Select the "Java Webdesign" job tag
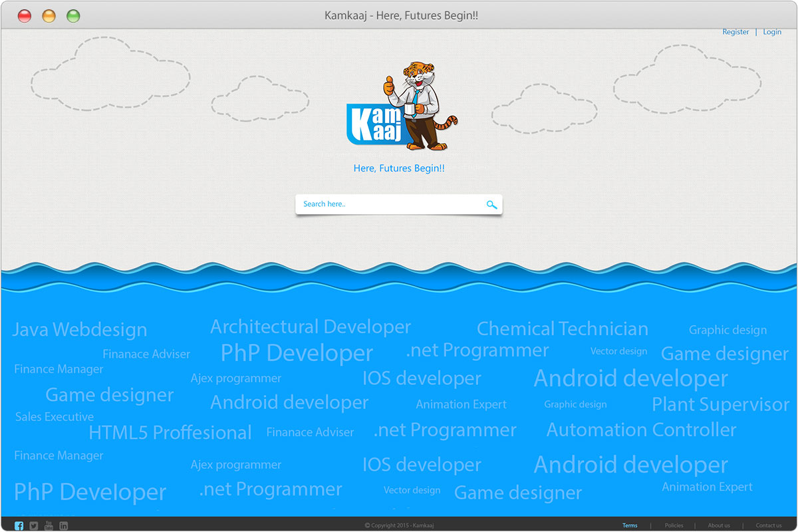The height and width of the screenshot is (532, 798). coord(80,330)
